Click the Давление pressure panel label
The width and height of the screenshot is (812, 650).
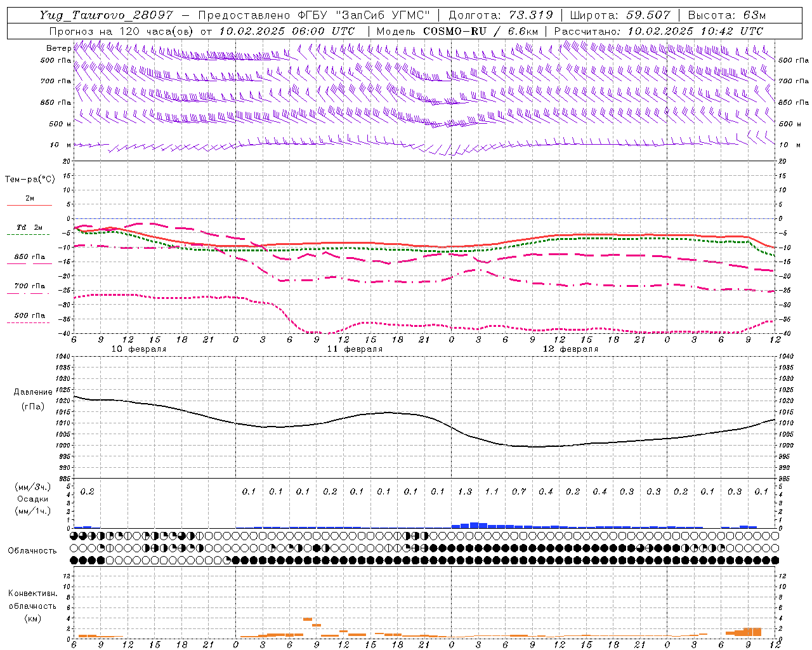coord(33,392)
